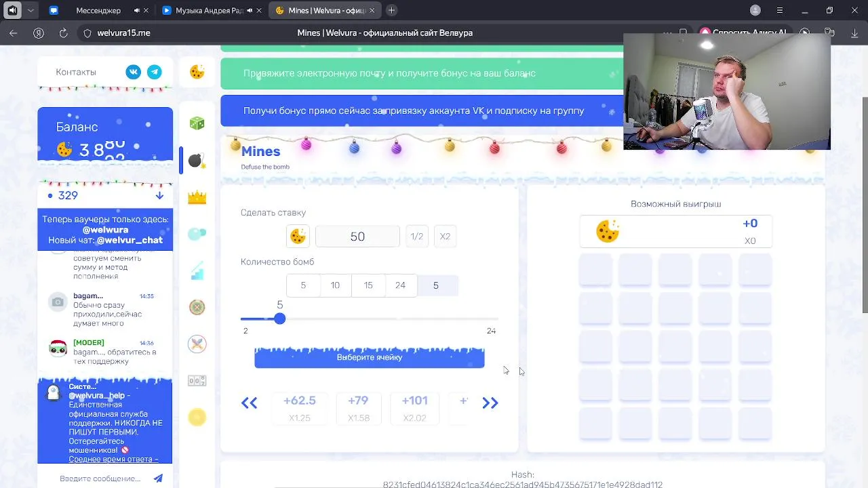Select the +62.5 X1.25 multiplier card
Image resolution: width=868 pixels, height=488 pixels.
click(300, 409)
